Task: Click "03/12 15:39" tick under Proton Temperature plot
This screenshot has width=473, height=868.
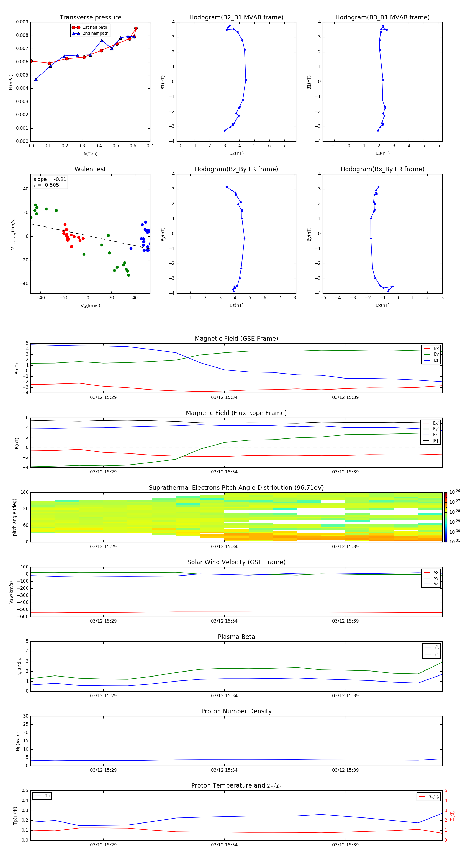Action: pos(345,845)
